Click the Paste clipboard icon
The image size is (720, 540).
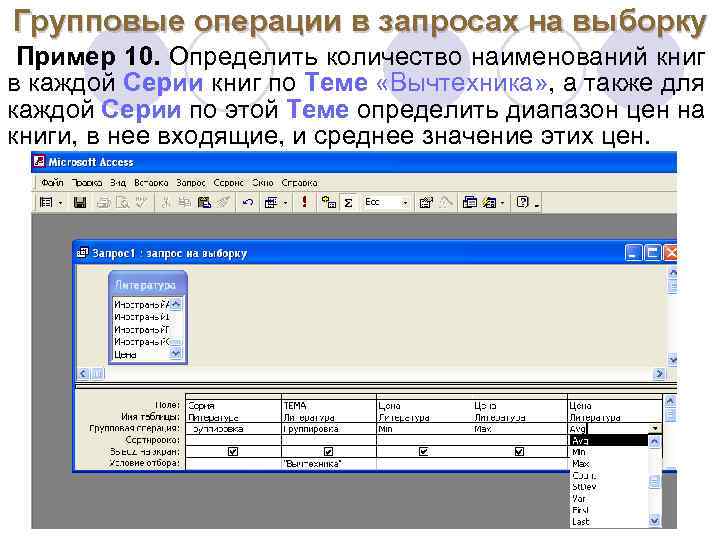pos(204,202)
